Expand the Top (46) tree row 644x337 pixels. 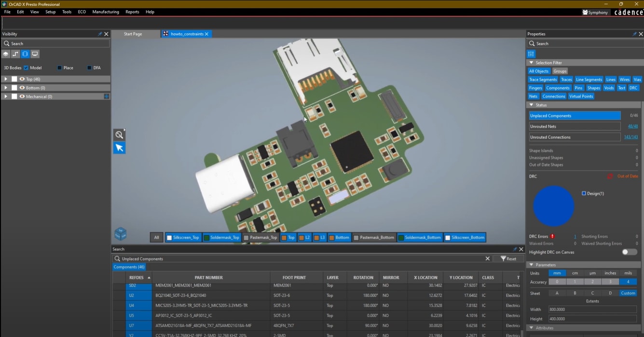point(6,79)
